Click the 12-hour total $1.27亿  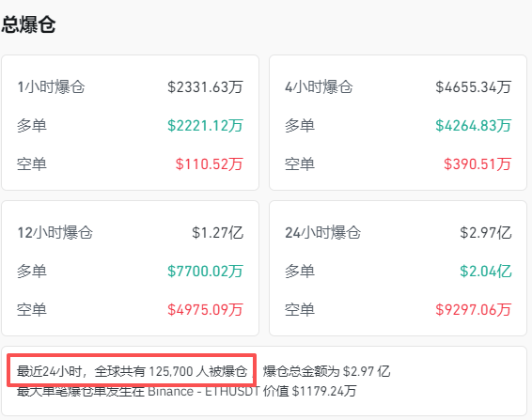[x=217, y=233]
